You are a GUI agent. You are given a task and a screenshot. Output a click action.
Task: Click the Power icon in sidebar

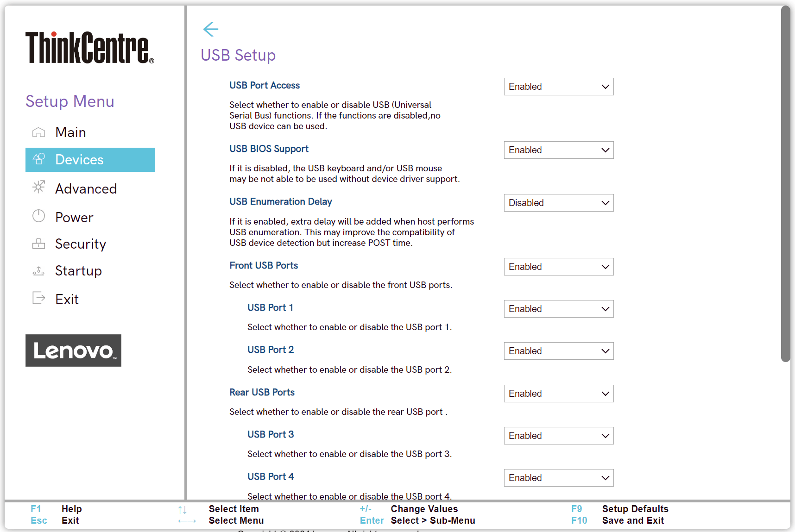39,216
